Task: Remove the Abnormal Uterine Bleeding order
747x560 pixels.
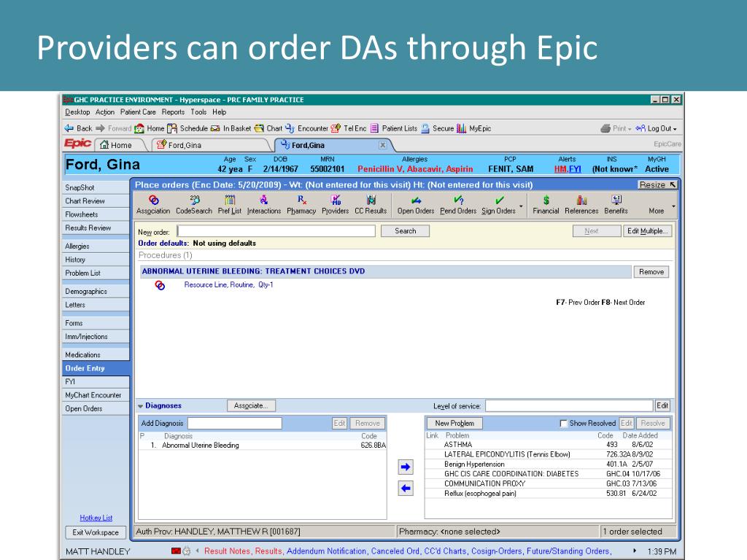Action: click(651, 272)
